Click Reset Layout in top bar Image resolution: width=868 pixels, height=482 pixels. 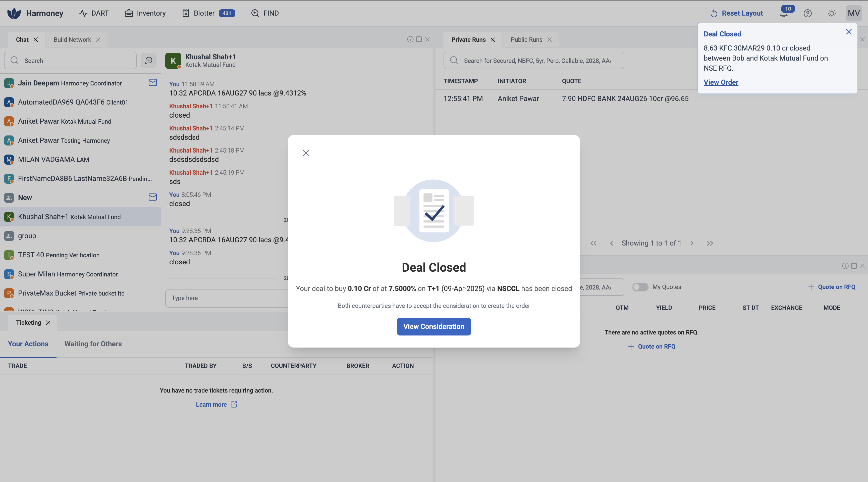click(737, 14)
